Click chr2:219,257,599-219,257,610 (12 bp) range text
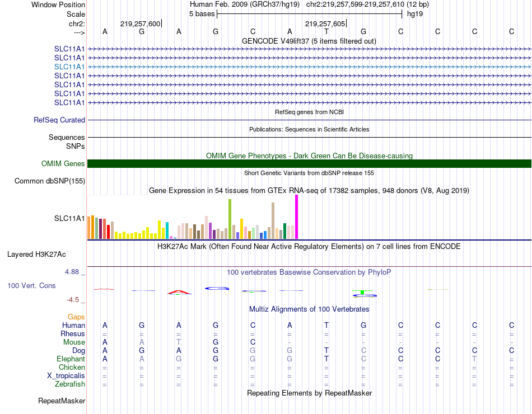The image size is (532, 414). click(367, 4)
